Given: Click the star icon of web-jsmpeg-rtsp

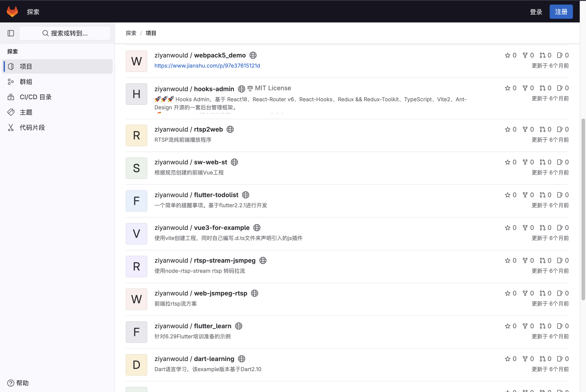Looking at the screenshot, I should pyautogui.click(x=507, y=293).
